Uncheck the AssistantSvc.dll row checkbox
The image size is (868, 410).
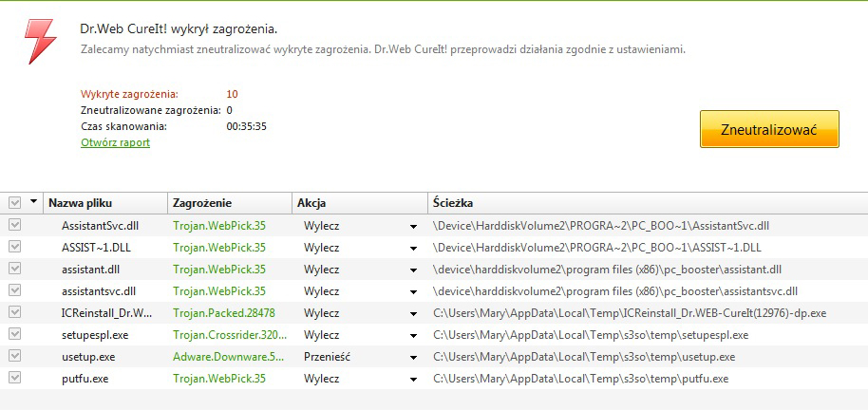coord(15,225)
